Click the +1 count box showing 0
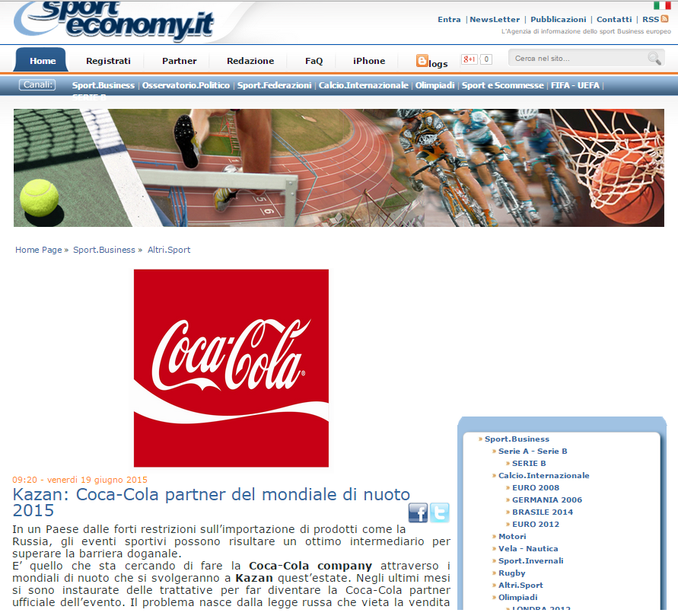The height and width of the screenshot is (616, 678). pos(486,59)
